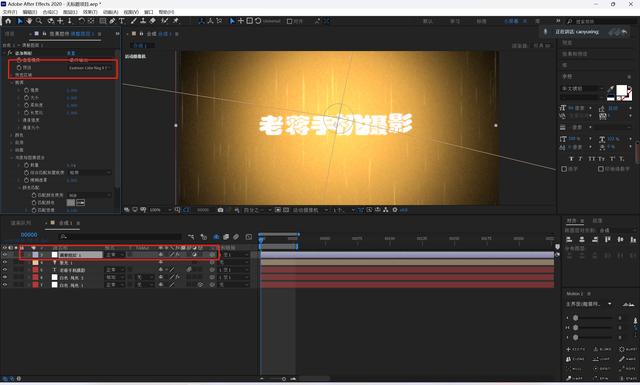Image resolution: width=640 pixels, height=385 pixels.
Task: Hide the text layer 老蒋手机摄影 eye toggle
Action: coord(5,269)
